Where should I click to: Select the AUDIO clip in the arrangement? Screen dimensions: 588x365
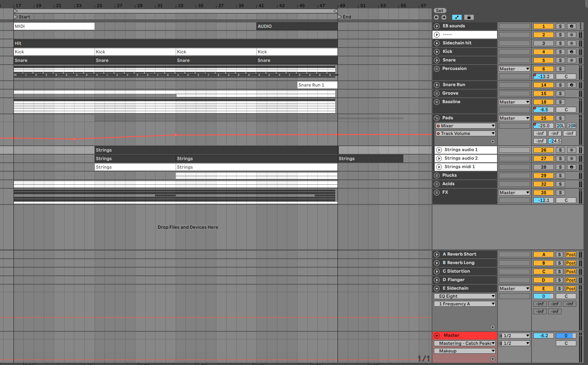(297, 26)
